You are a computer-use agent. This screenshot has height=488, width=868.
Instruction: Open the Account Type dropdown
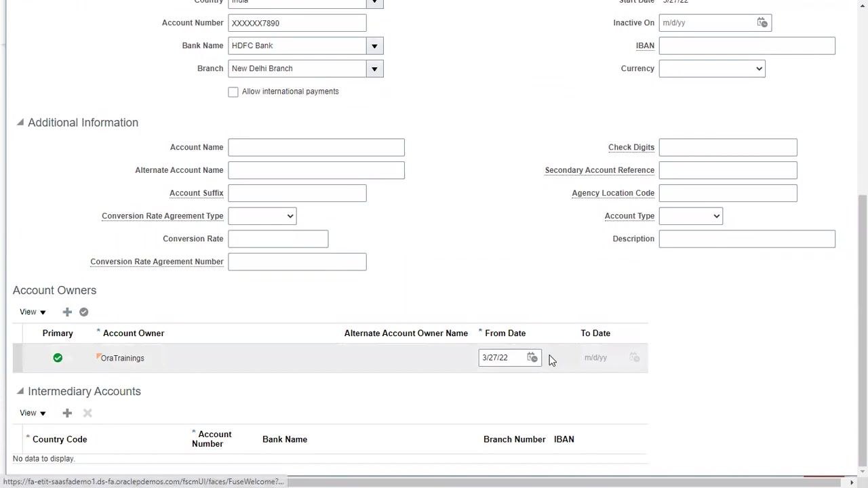coord(690,216)
